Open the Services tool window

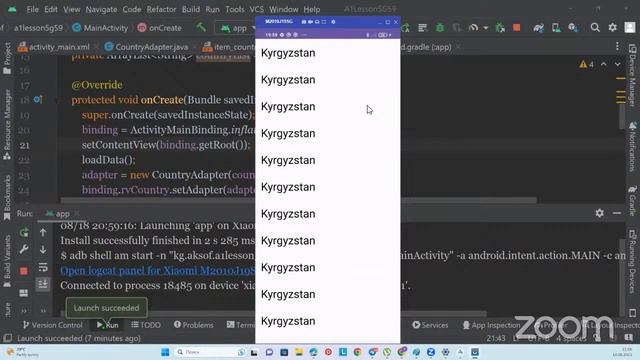pyautogui.click(x=430, y=325)
